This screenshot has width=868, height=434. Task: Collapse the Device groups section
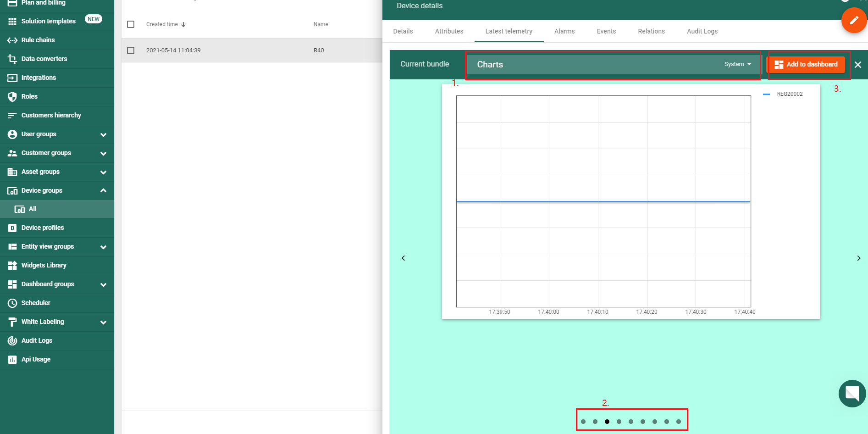103,190
